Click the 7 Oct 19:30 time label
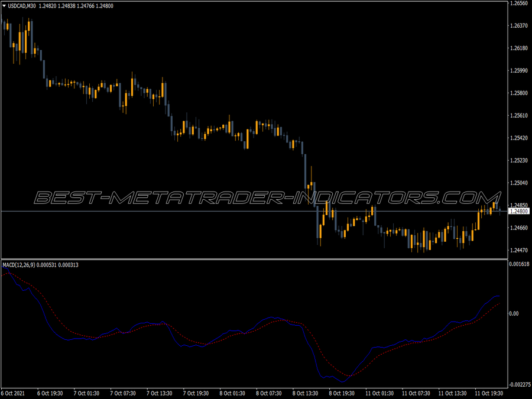Image resolution: width=532 pixels, height=399 pixels. (196, 394)
